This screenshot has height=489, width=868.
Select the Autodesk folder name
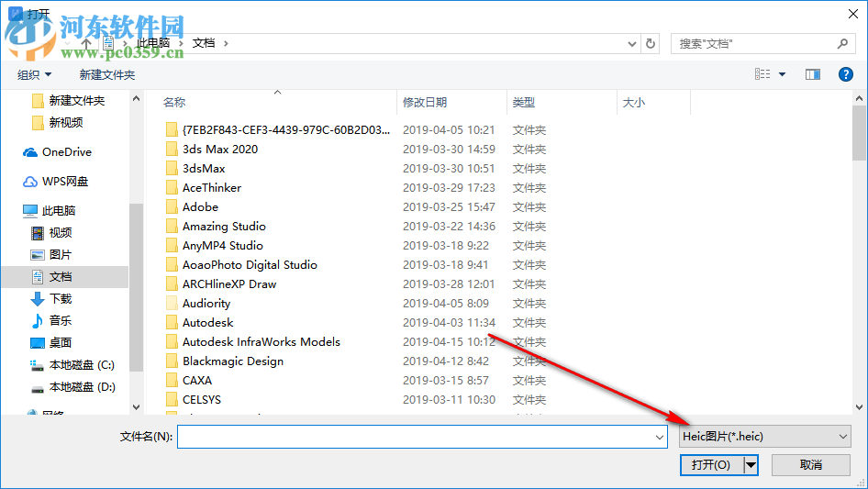(207, 323)
